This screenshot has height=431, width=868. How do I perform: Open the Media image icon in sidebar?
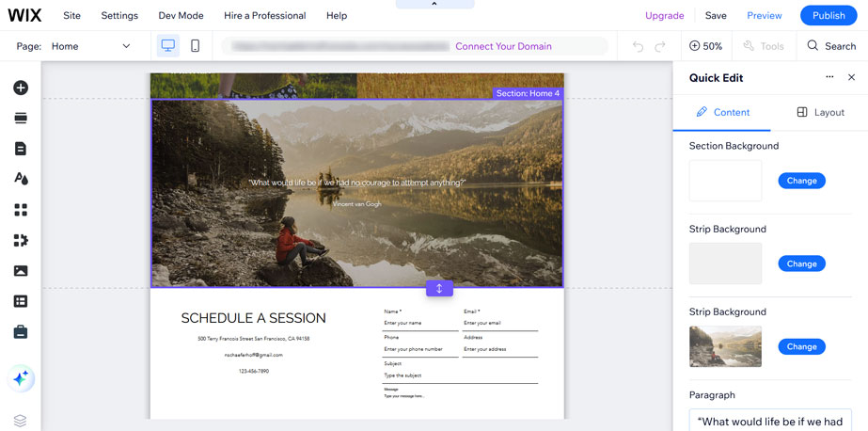point(21,271)
